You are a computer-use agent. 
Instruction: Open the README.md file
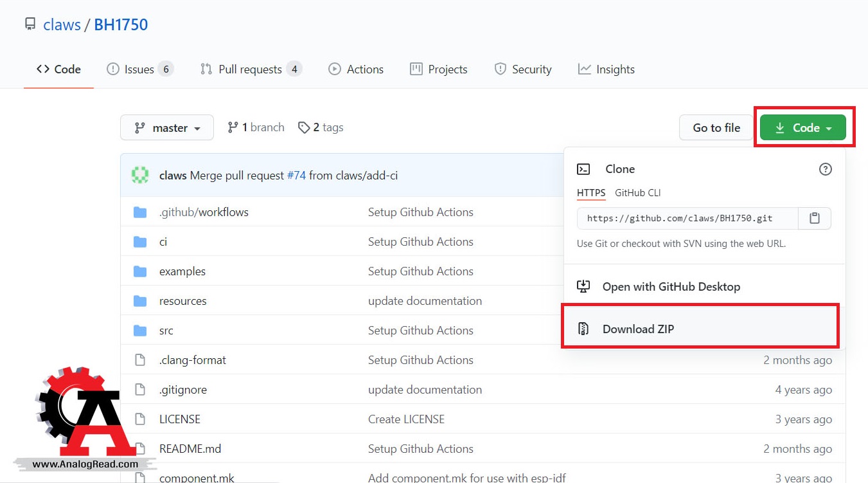(x=190, y=449)
